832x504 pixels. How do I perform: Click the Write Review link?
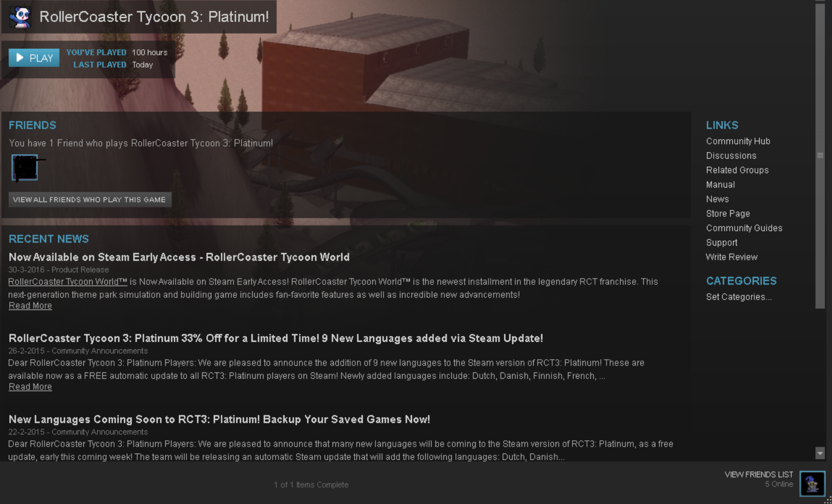click(x=731, y=257)
